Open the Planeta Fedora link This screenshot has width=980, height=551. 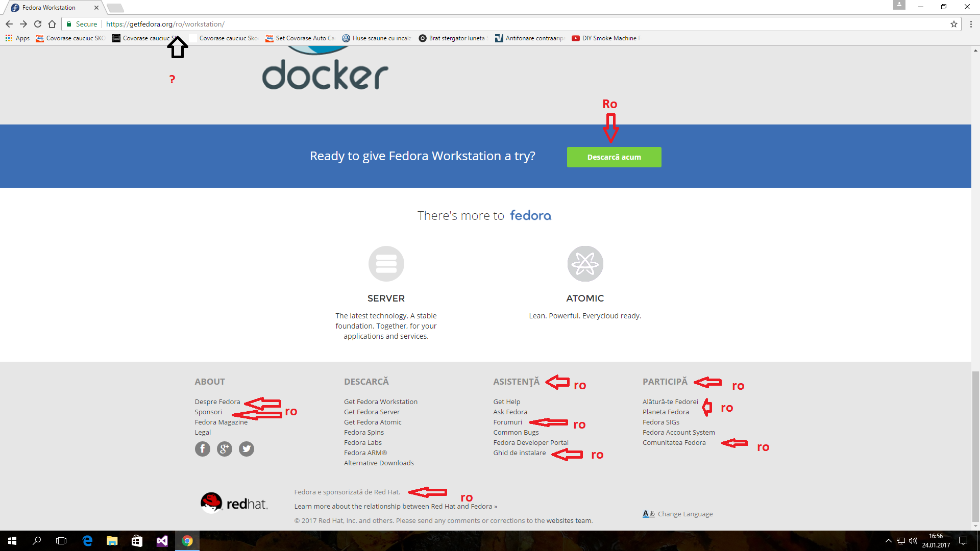pyautogui.click(x=666, y=412)
